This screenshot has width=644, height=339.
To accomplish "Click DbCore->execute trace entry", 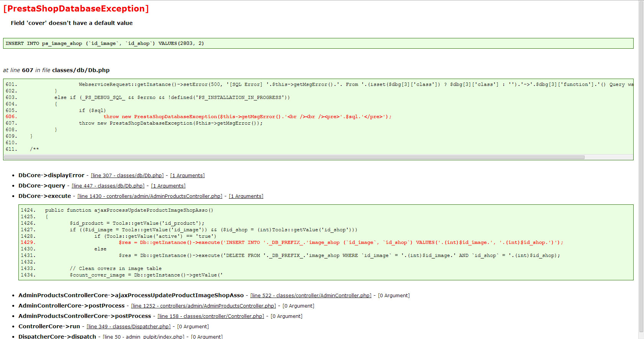I will click(x=44, y=196).
